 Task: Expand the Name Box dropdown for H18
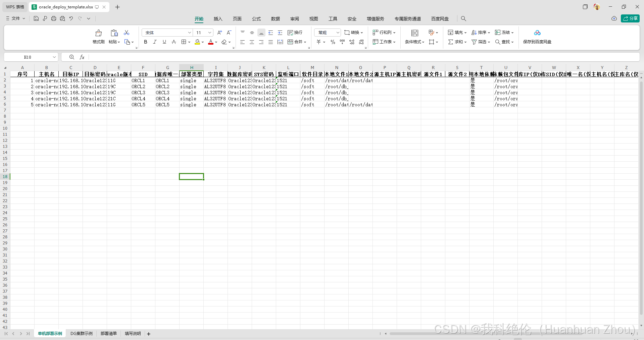(x=54, y=57)
